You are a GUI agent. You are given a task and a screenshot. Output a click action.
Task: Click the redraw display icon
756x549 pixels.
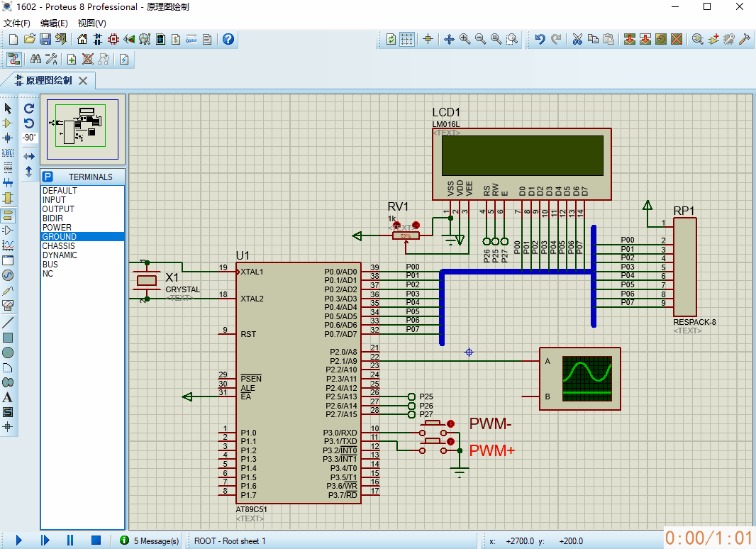click(391, 39)
